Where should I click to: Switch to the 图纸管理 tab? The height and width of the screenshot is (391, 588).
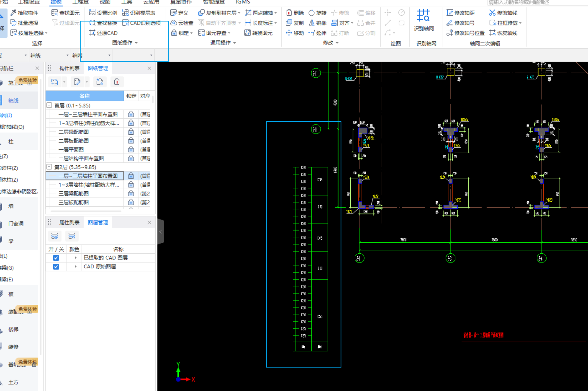click(98, 68)
